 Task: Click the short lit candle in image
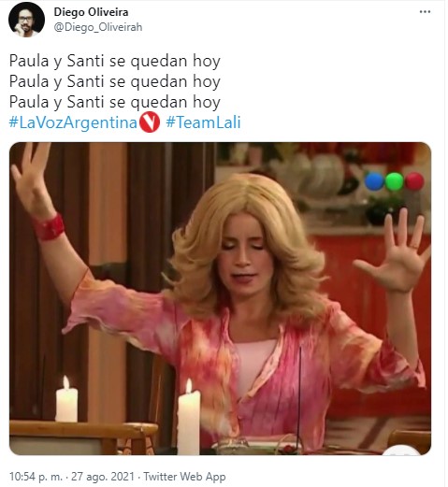click(x=66, y=400)
